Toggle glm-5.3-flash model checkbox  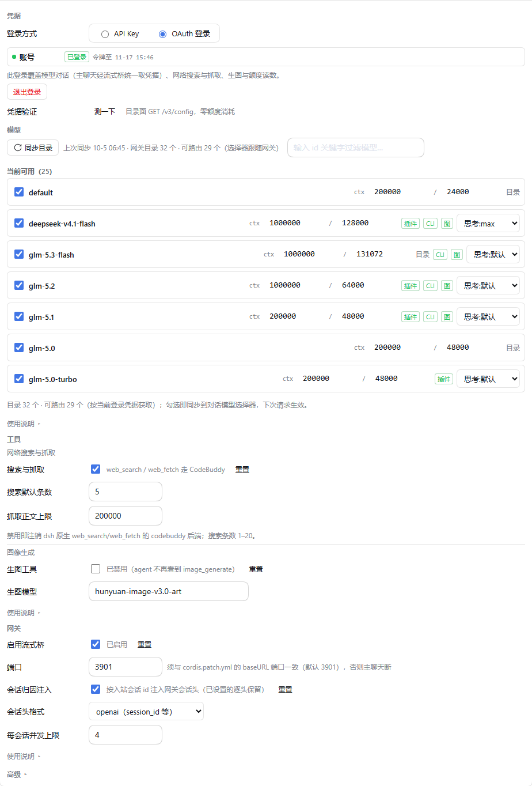tap(19, 254)
